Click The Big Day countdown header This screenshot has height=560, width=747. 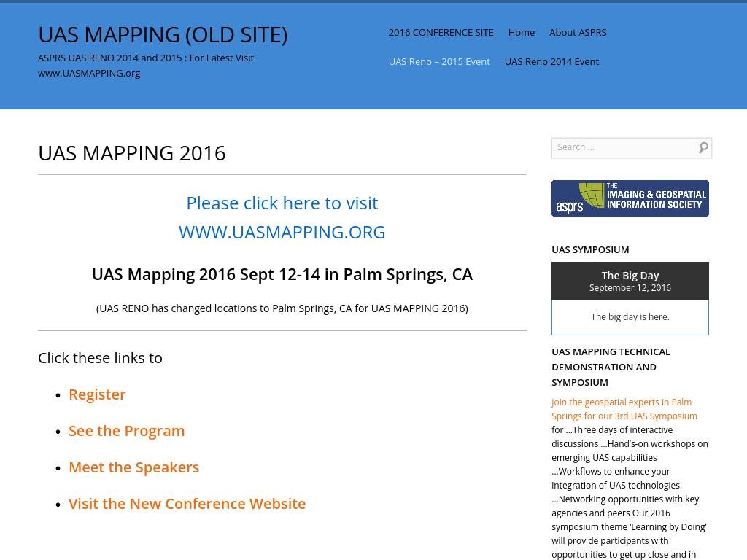point(630,281)
